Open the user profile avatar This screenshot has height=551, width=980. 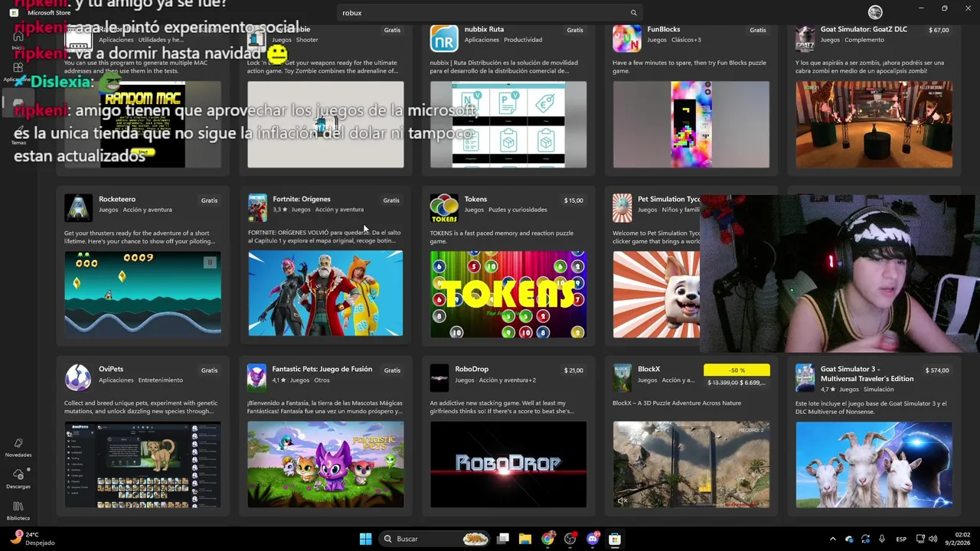875,12
